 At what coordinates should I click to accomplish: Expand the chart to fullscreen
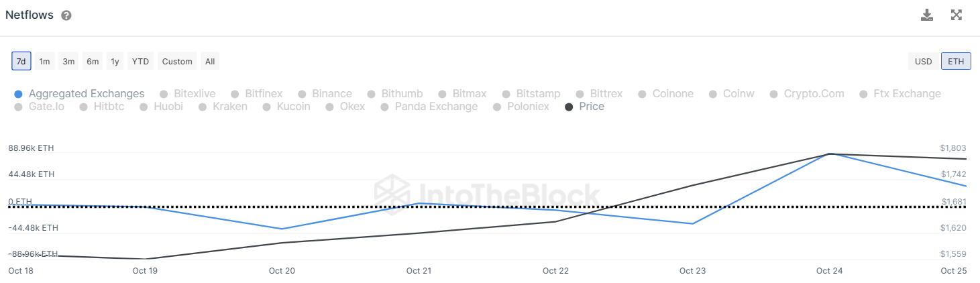(x=957, y=15)
